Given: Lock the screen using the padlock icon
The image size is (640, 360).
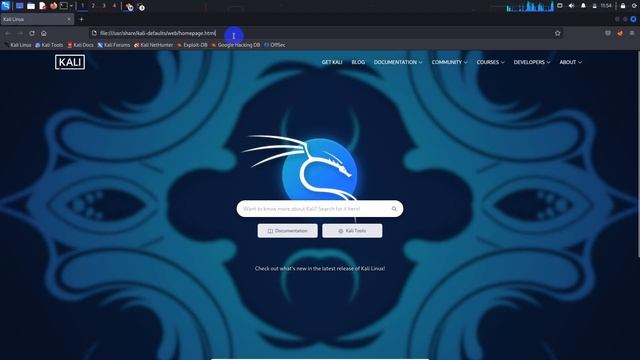Looking at the screenshot, I should 623,6.
